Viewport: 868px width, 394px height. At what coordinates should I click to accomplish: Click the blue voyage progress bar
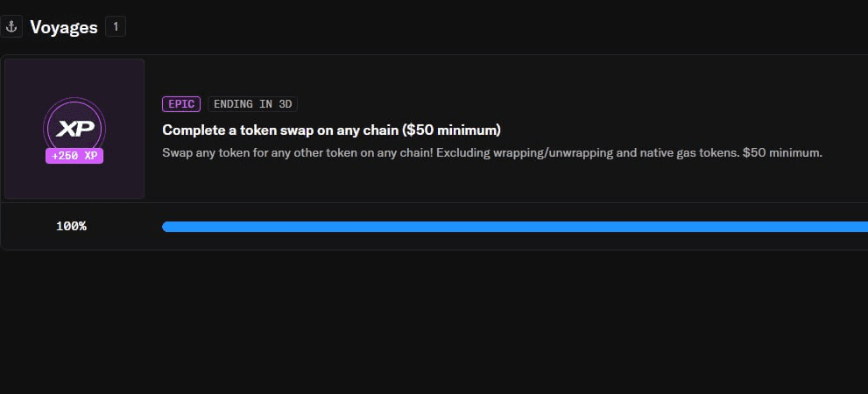point(515,226)
